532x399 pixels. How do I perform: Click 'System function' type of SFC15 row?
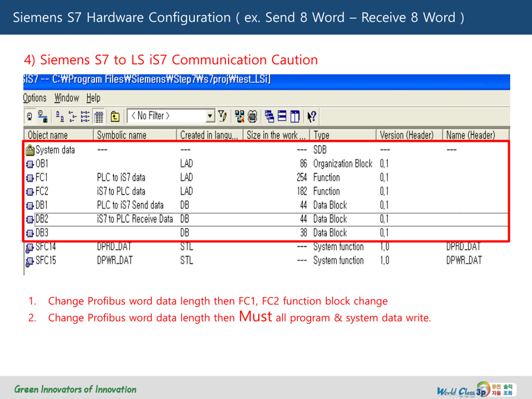(338, 260)
